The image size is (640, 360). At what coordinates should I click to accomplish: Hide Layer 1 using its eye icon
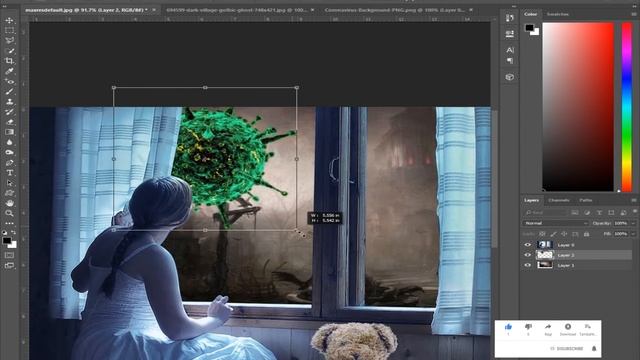tap(527, 265)
